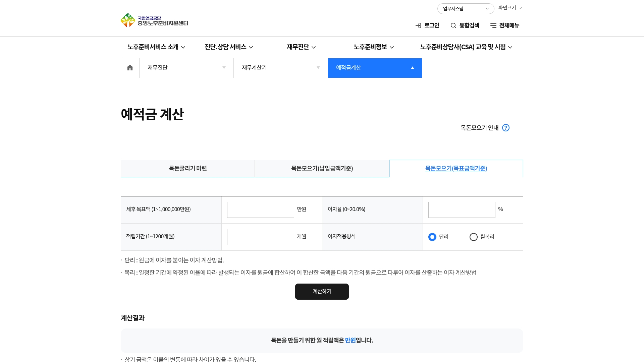Click the 국민연금공단 중앙노후준비지원센터 logo

pos(154,20)
